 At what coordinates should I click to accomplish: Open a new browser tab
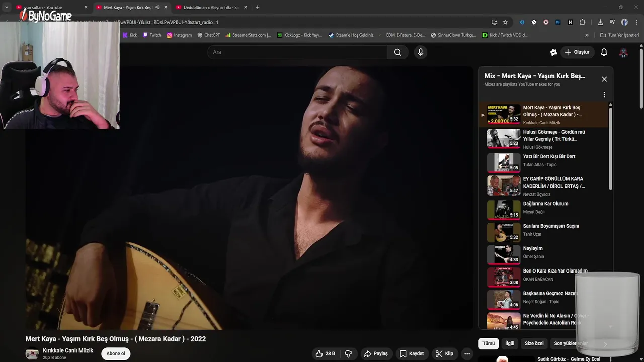[258, 7]
